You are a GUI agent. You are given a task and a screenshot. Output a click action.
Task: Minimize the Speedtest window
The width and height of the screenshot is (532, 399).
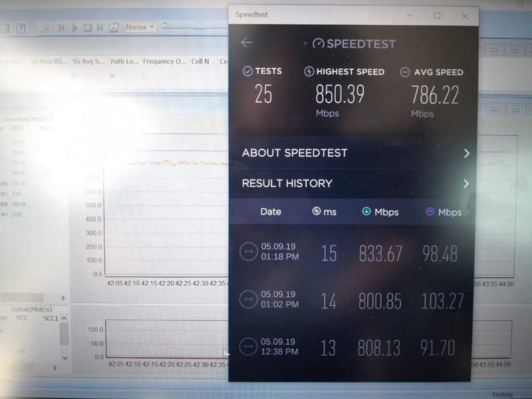pyautogui.click(x=410, y=15)
